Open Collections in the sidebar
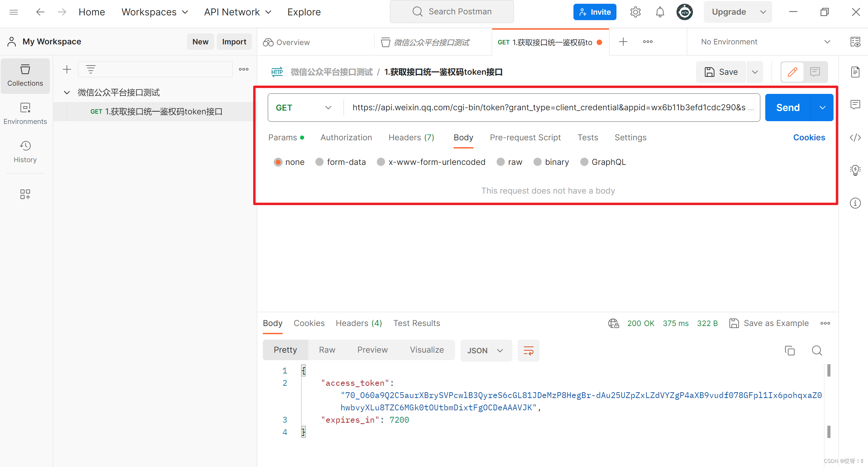868x467 pixels. tap(25, 76)
